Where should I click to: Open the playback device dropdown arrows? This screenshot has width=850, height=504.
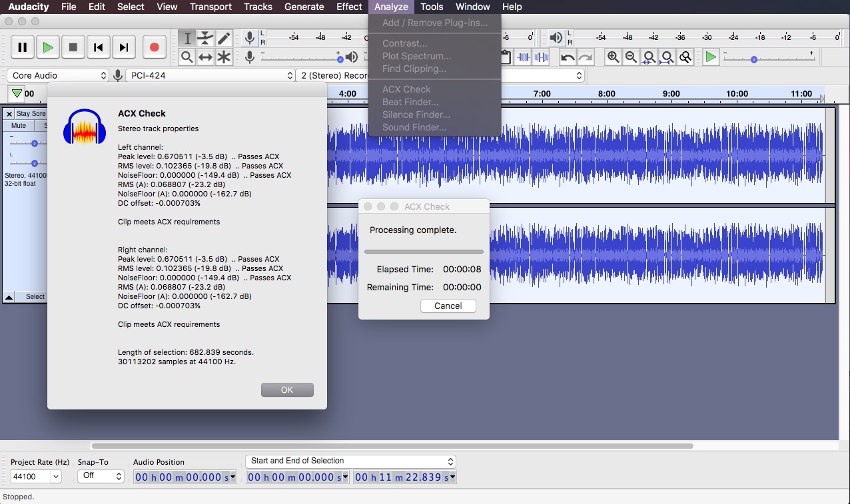579,76
